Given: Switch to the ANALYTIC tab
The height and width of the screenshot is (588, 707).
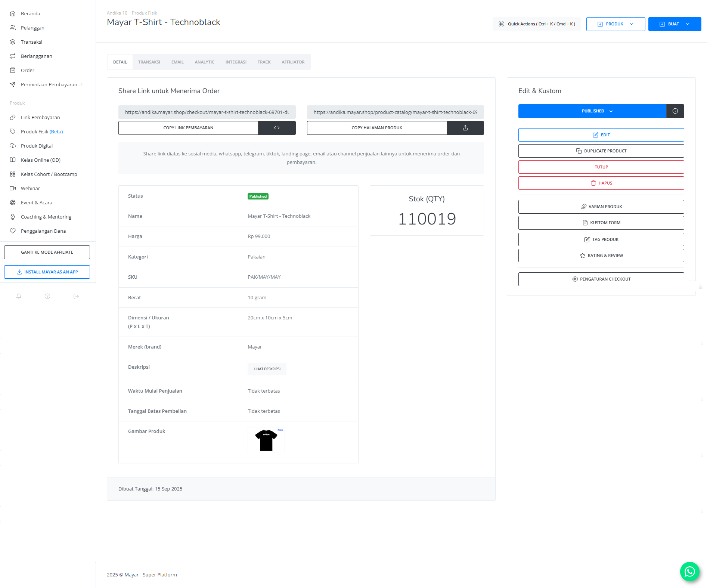Looking at the screenshot, I should coord(204,62).
